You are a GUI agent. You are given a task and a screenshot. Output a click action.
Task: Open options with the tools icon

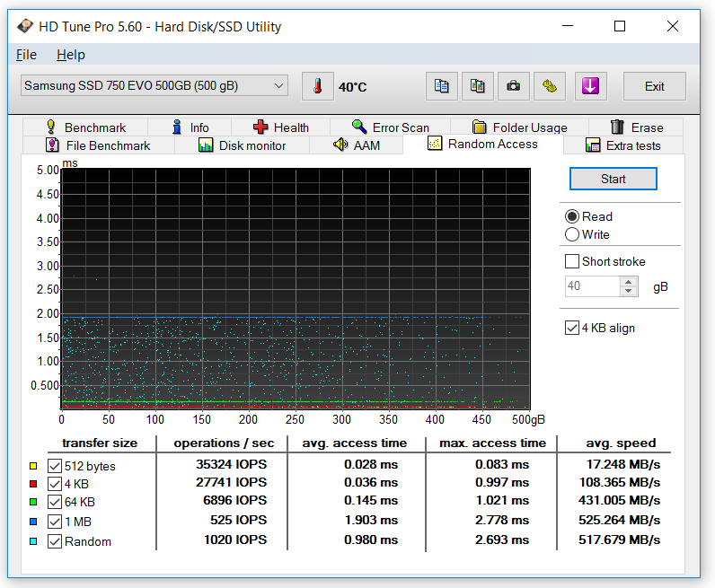pyautogui.click(x=550, y=86)
